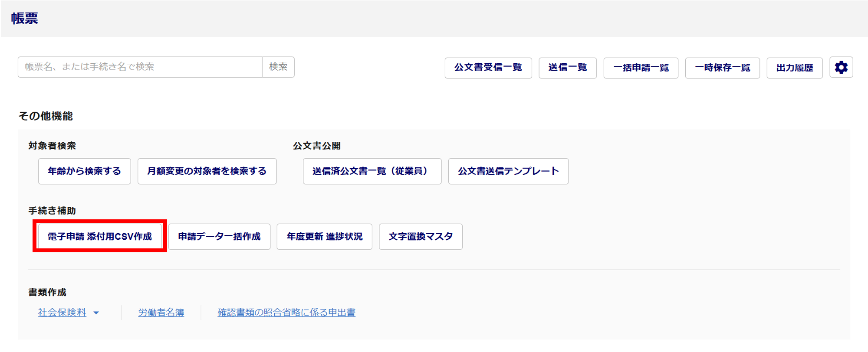Open 公文書送信テンプレート button
The height and width of the screenshot is (352, 868).
pos(508,171)
